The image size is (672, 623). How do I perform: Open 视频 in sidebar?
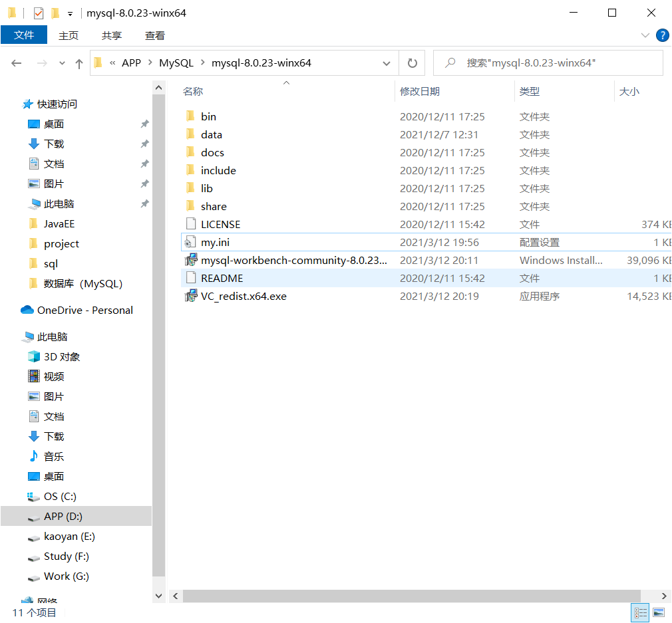54,377
